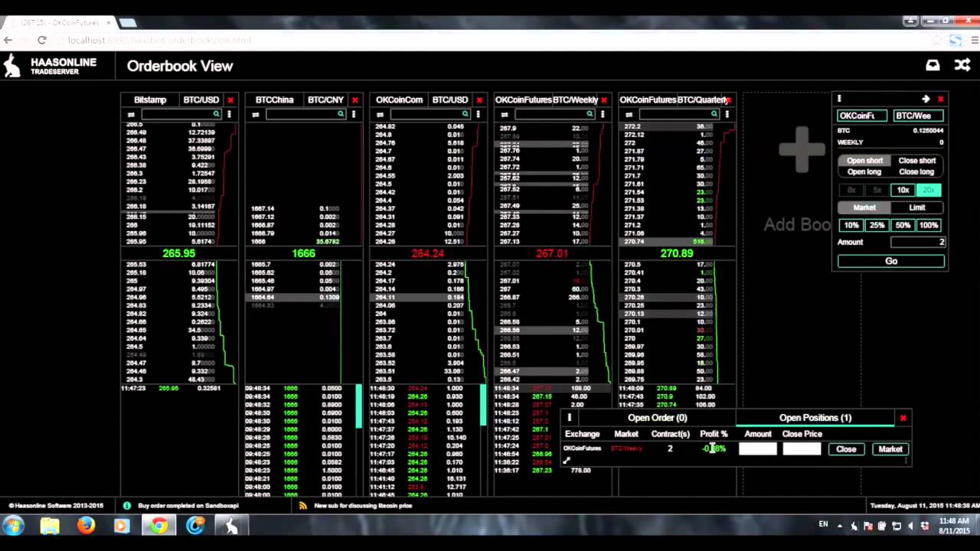Open the OKCoinFu exchange dropdown in trade panel
This screenshot has width=980, height=551.
click(x=862, y=116)
